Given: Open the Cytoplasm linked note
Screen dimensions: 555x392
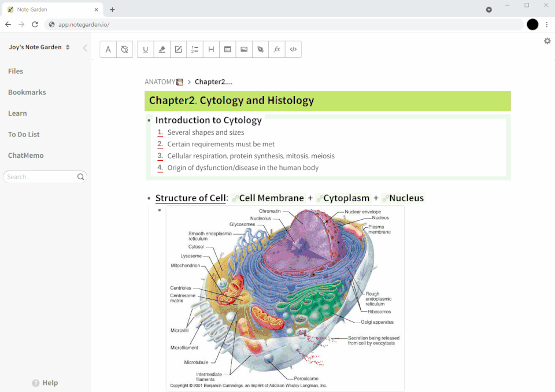Looking at the screenshot, I should coord(346,198).
